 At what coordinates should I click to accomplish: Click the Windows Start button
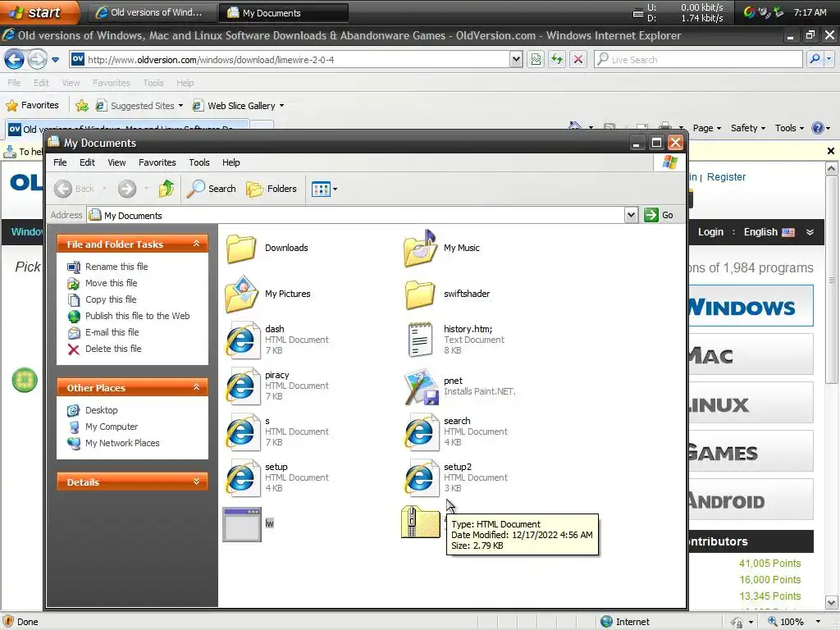coord(39,12)
